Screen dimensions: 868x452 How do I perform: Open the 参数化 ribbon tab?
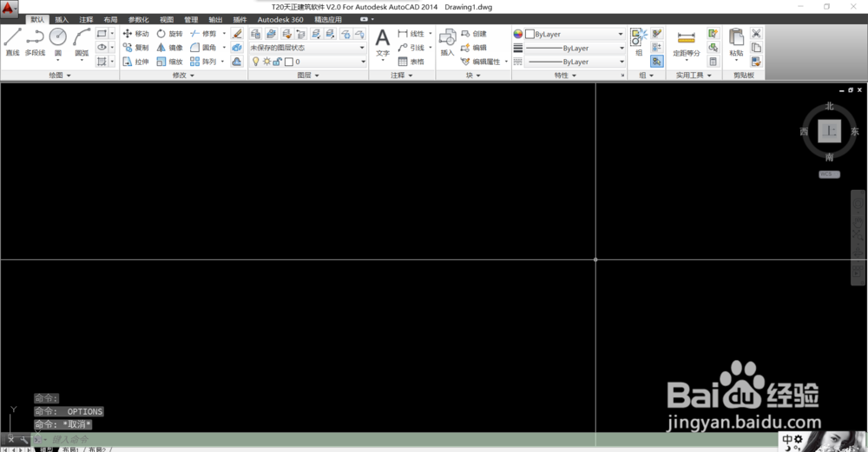[x=138, y=19]
